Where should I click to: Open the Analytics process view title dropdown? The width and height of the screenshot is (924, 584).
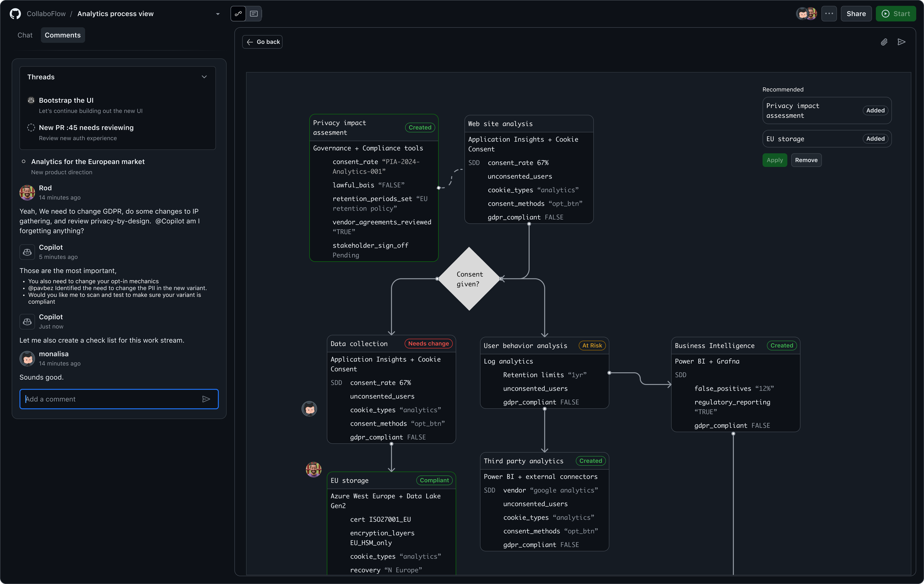(217, 13)
